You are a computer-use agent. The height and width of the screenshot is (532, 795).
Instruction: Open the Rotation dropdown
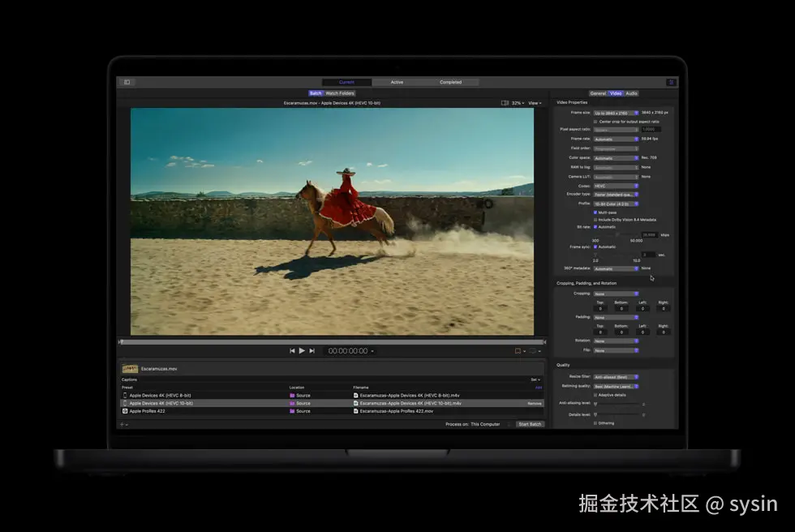[616, 341]
